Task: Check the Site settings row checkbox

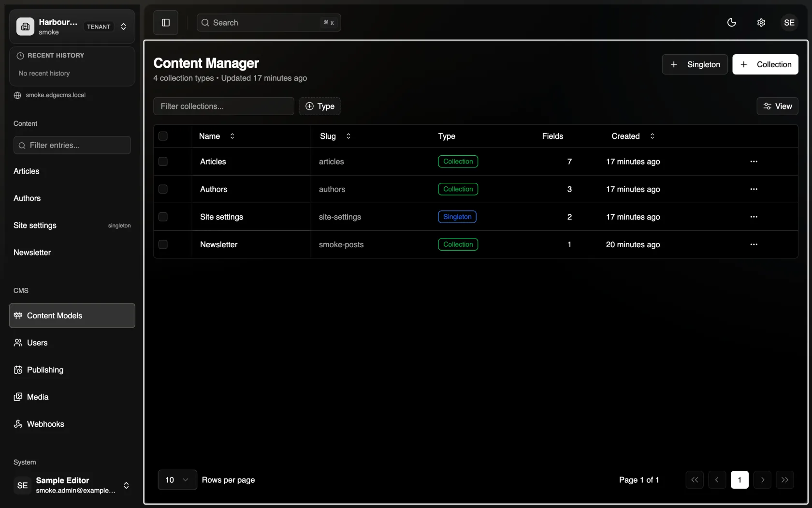Action: 163,217
